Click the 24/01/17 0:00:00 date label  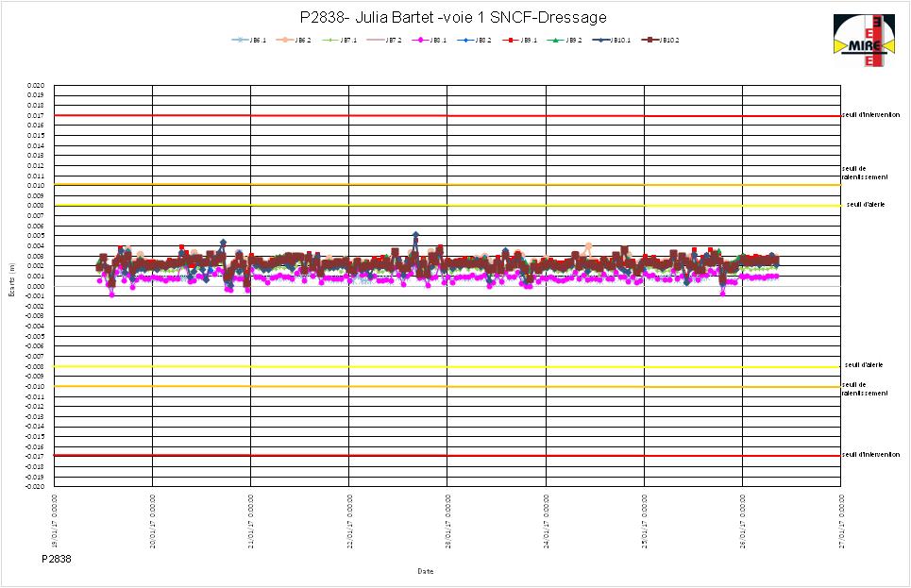tap(547, 521)
